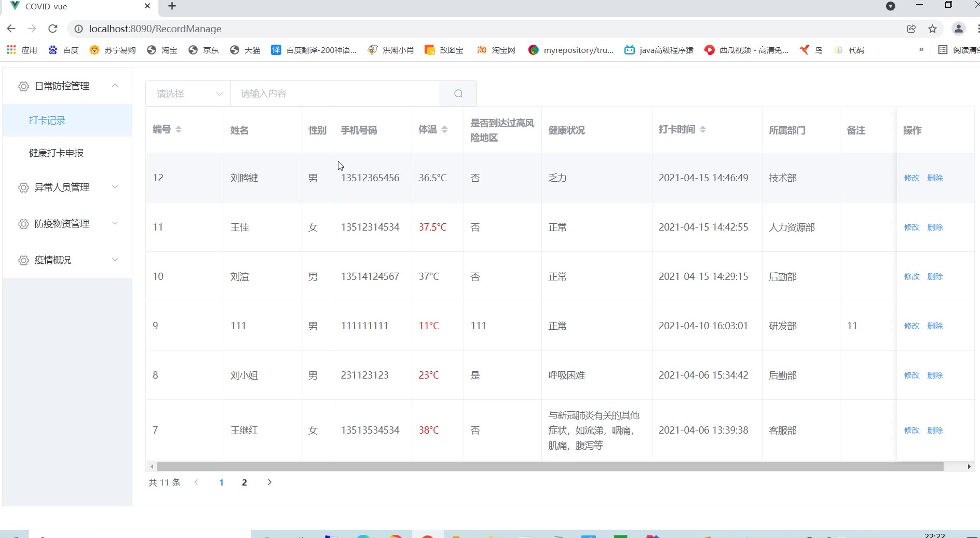Viewport: 980px width, 538px height.
Task: Go back using browser back arrow
Action: (11, 29)
